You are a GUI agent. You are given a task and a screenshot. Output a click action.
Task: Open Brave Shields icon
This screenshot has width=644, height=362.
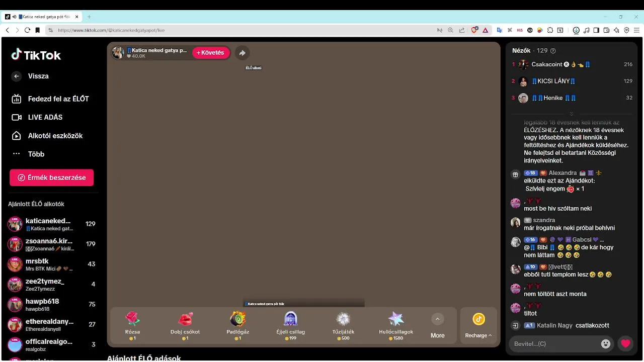click(x=474, y=30)
